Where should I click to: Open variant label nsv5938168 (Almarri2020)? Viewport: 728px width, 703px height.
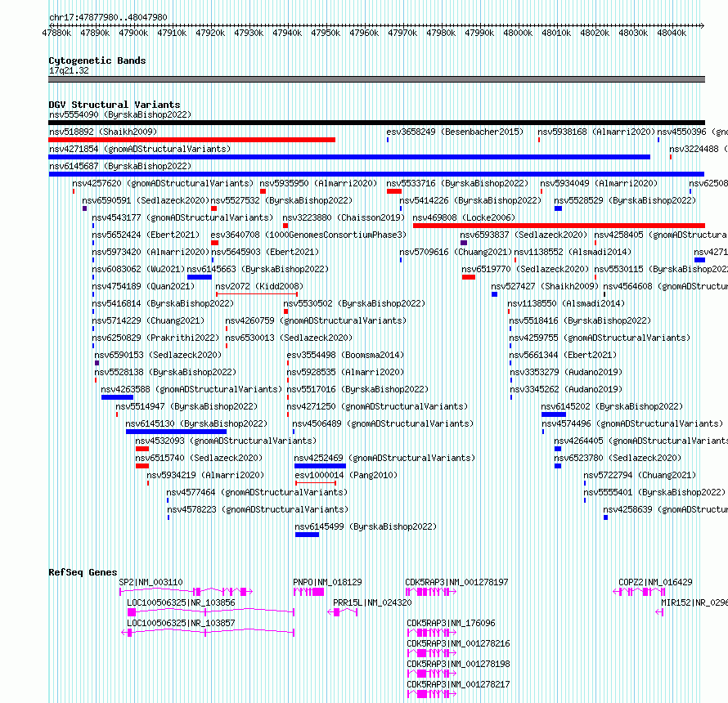point(596,132)
